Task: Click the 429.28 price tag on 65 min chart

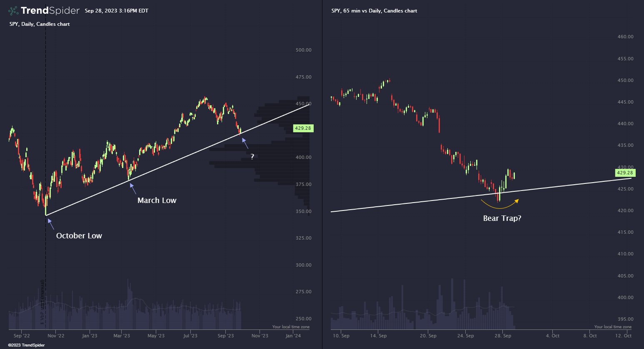Action: pyautogui.click(x=625, y=173)
